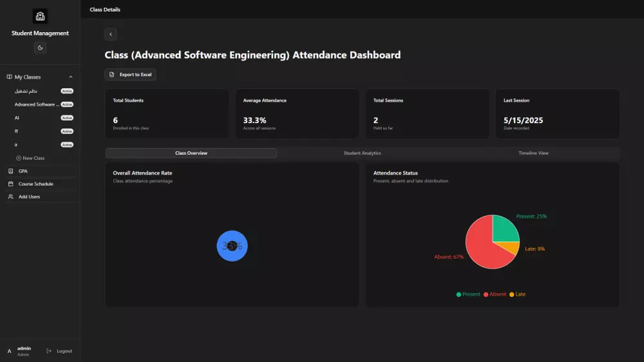Click the Late: 8% chart label
The width and height of the screenshot is (644, 362).
point(535,249)
